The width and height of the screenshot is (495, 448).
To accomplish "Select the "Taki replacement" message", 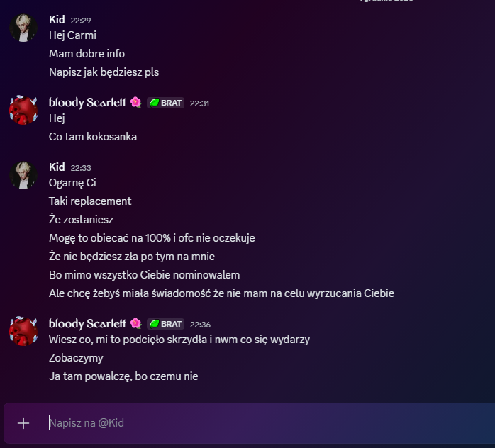I will (x=90, y=201).
